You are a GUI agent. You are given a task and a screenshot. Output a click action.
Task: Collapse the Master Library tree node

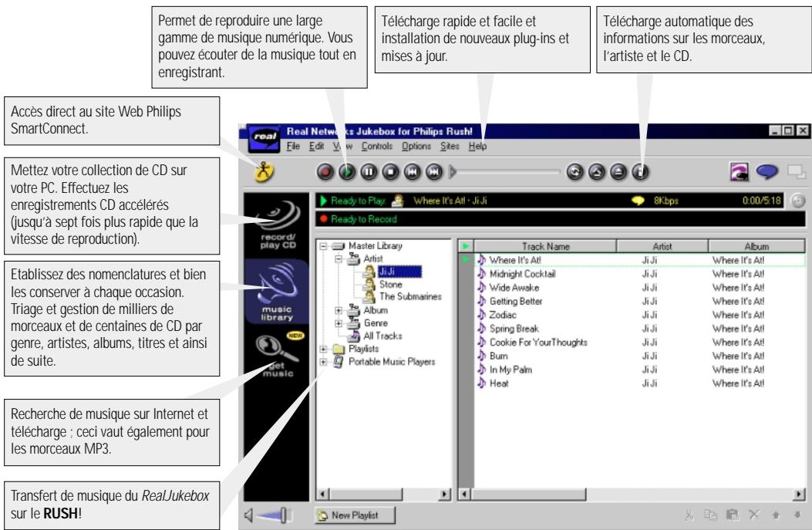coord(324,246)
